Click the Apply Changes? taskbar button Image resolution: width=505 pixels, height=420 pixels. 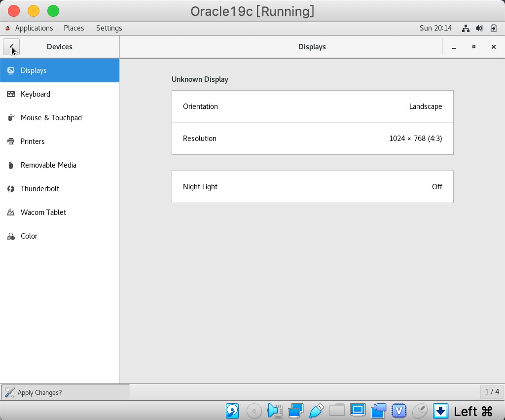tap(65, 392)
